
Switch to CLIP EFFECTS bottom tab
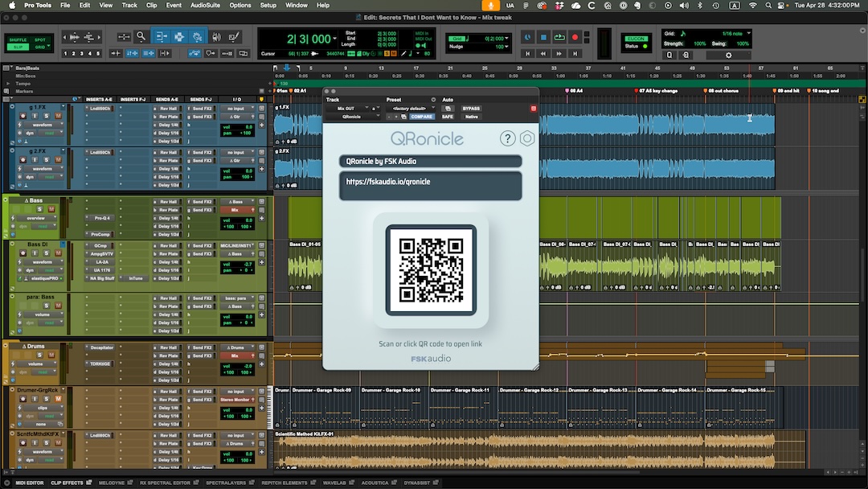(67, 483)
